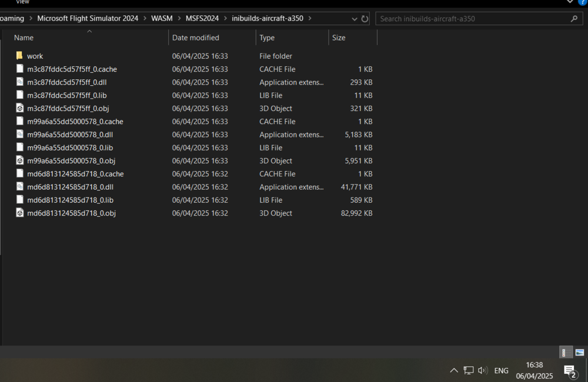Expand breadcrumb arrow after inibuilds-aircraft-a350

click(310, 18)
